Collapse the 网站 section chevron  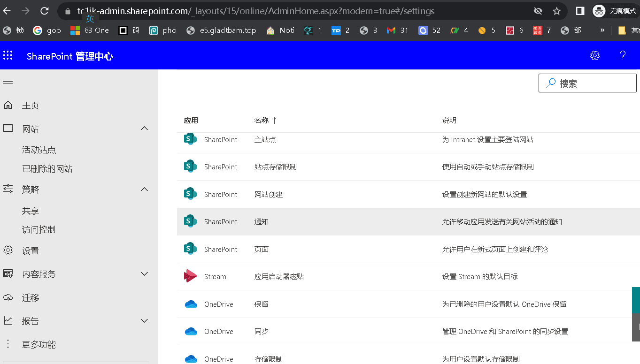(x=145, y=129)
